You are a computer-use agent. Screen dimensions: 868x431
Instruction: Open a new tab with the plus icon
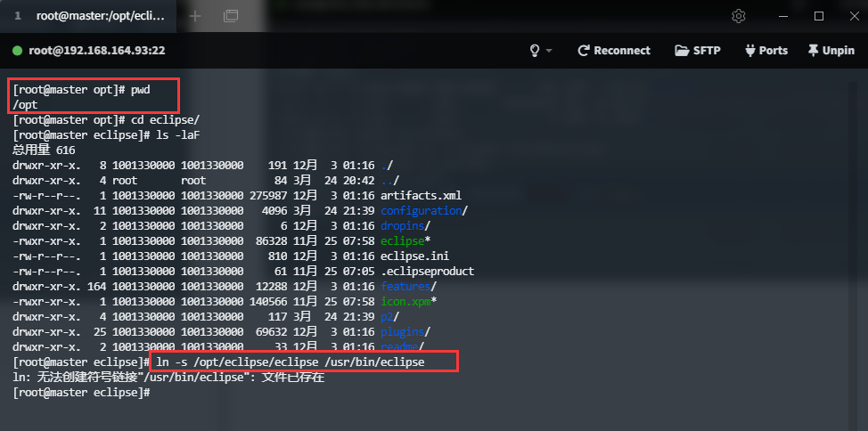(x=195, y=16)
